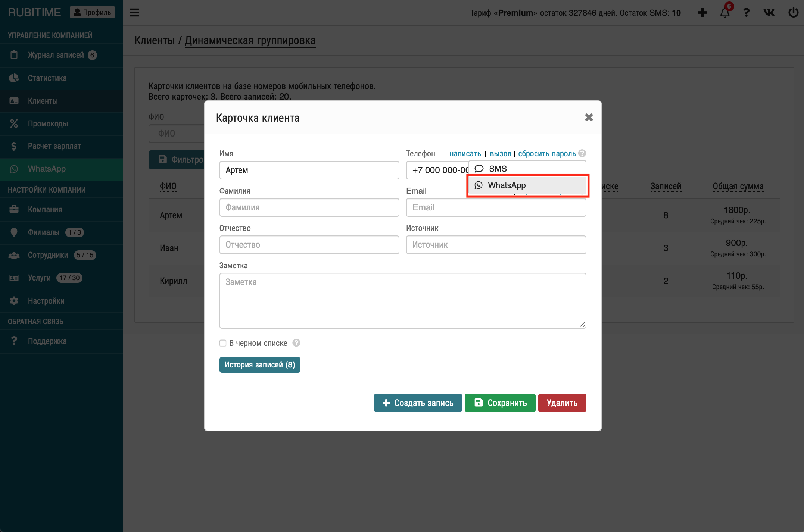The width and height of the screenshot is (804, 532).
Task: Click the call phone link
Action: (x=500, y=154)
